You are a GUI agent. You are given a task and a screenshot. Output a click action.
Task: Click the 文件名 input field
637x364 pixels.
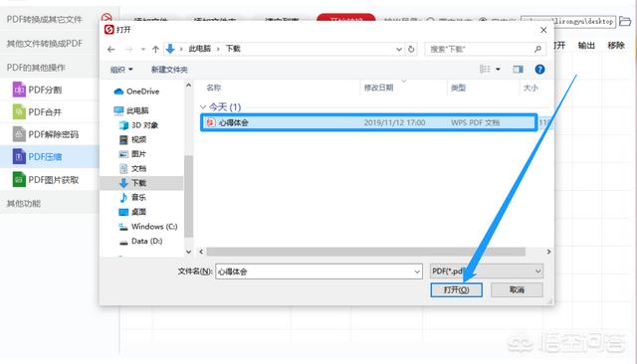click(318, 272)
